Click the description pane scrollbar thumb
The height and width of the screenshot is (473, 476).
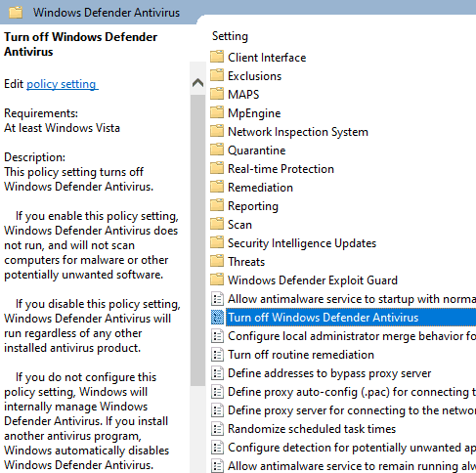click(x=197, y=240)
